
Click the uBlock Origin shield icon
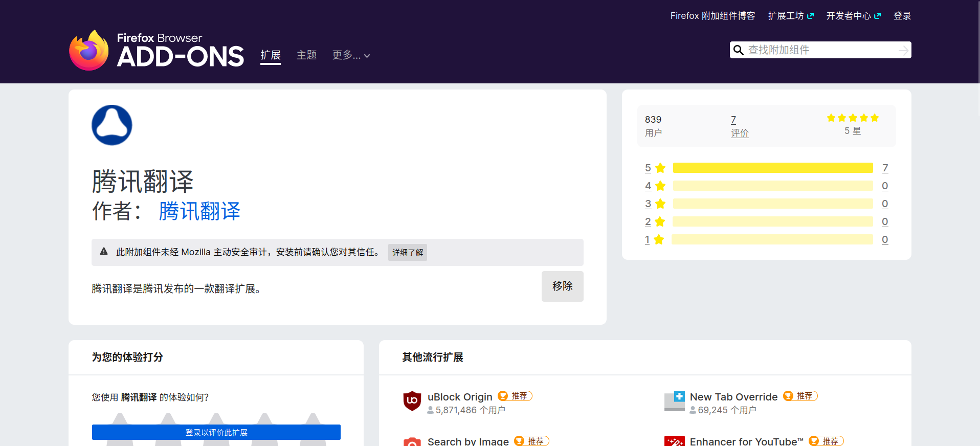point(412,401)
